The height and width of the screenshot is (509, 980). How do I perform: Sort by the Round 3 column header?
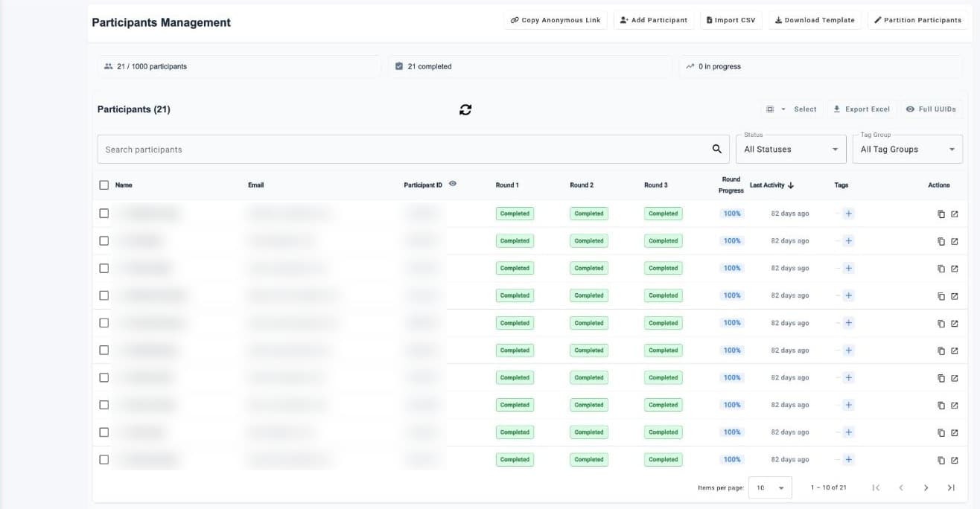pyautogui.click(x=656, y=185)
